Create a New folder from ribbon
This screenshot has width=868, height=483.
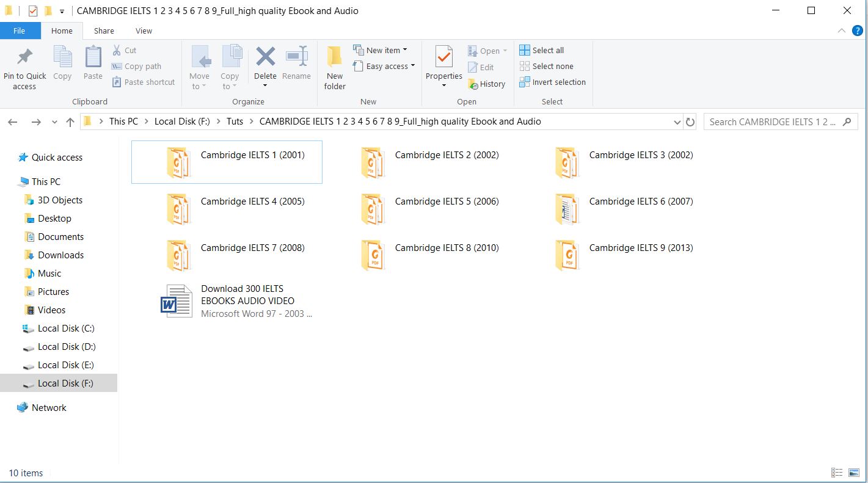coord(335,68)
